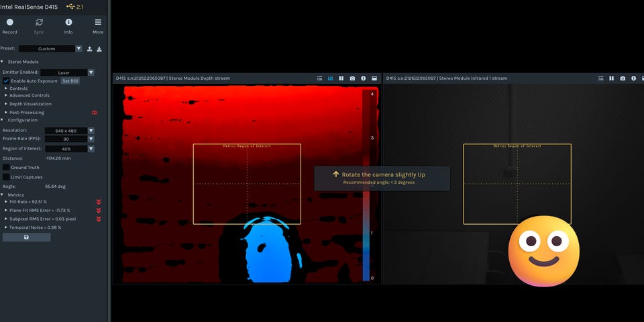Image resolution: width=644 pixels, height=322 pixels.
Task: Enable the Limit Captures checkbox
Action: click(x=6, y=177)
